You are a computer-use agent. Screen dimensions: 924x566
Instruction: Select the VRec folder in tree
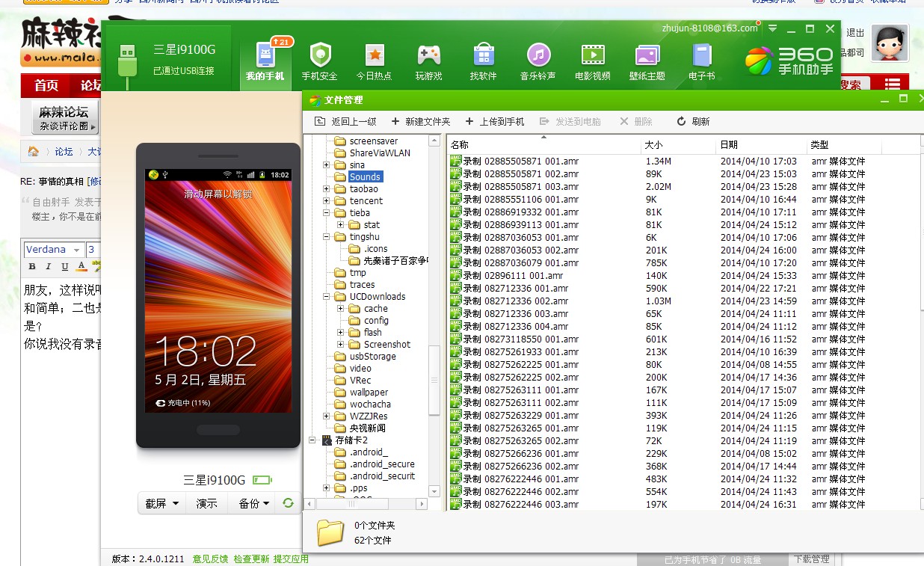click(x=360, y=381)
